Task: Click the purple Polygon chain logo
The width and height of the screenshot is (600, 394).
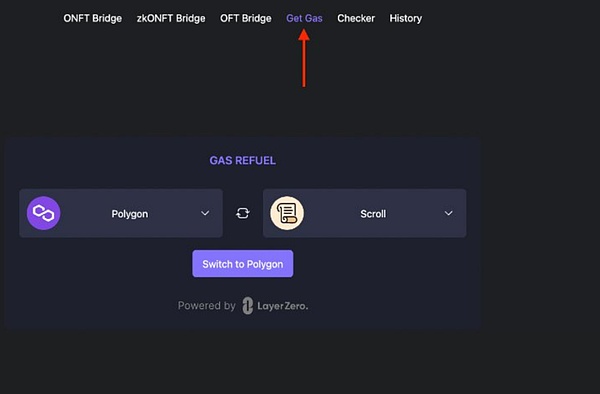Action: 43,213
